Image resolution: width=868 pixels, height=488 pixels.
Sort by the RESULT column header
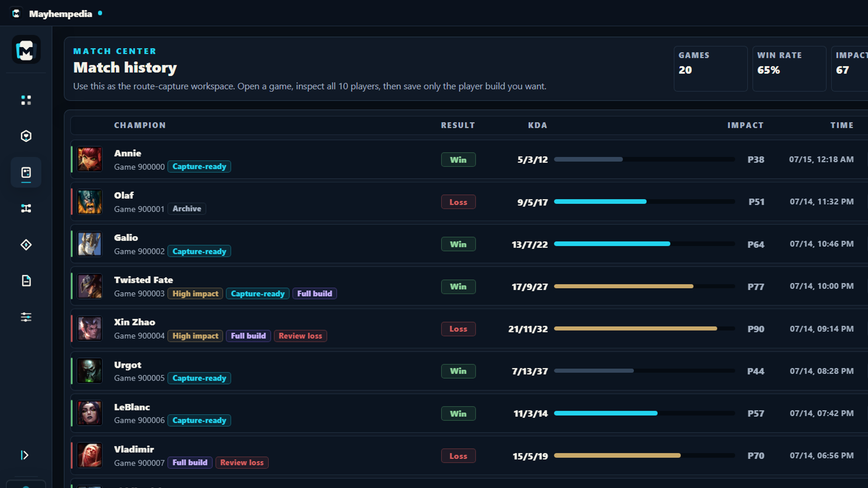(458, 125)
